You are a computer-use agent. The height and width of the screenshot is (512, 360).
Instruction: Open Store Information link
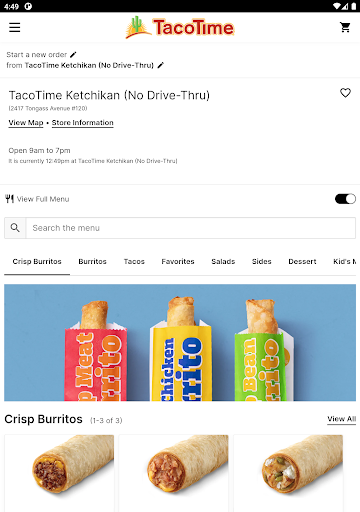point(83,123)
